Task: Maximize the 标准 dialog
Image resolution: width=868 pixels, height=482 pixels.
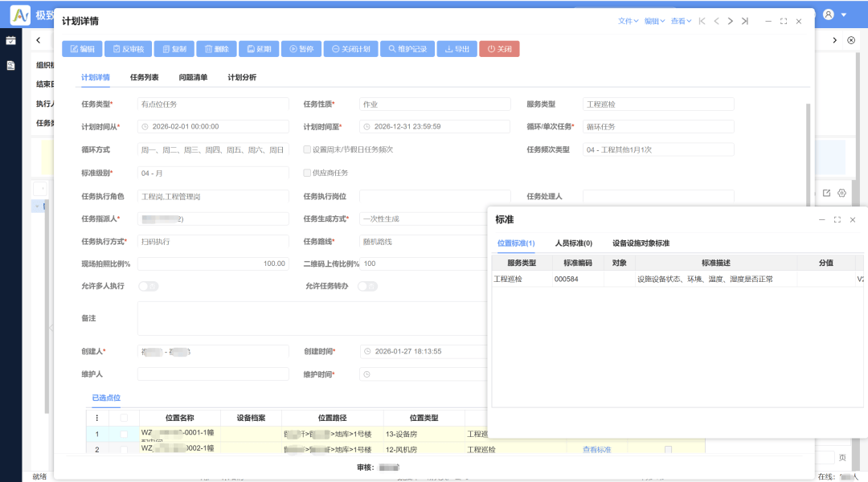Action: click(837, 219)
